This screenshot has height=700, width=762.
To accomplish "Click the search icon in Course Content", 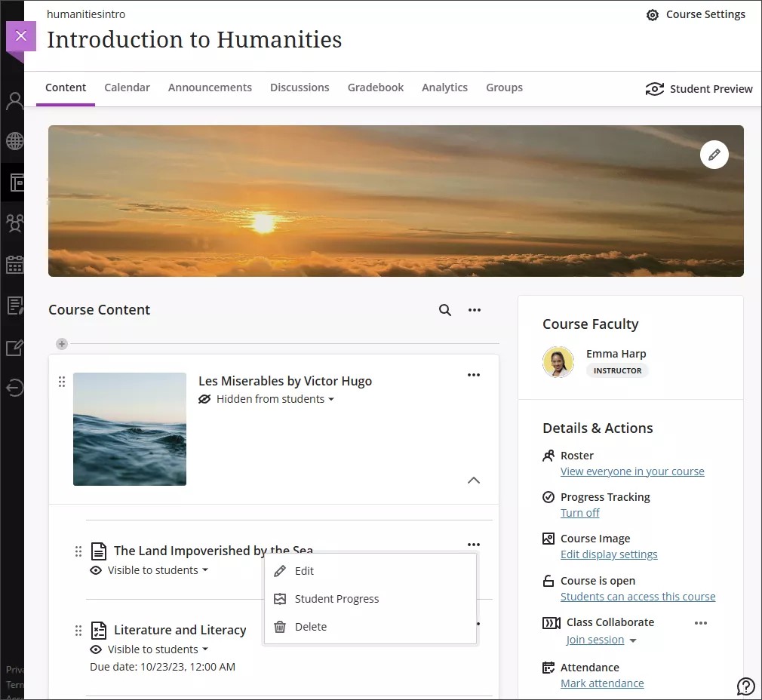I will [x=445, y=310].
